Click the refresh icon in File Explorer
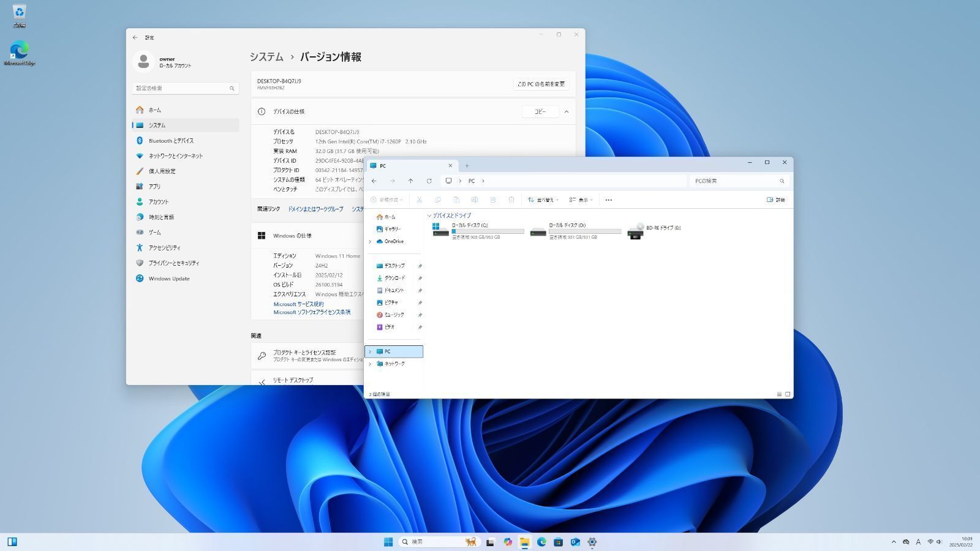The image size is (980, 551). click(x=429, y=181)
